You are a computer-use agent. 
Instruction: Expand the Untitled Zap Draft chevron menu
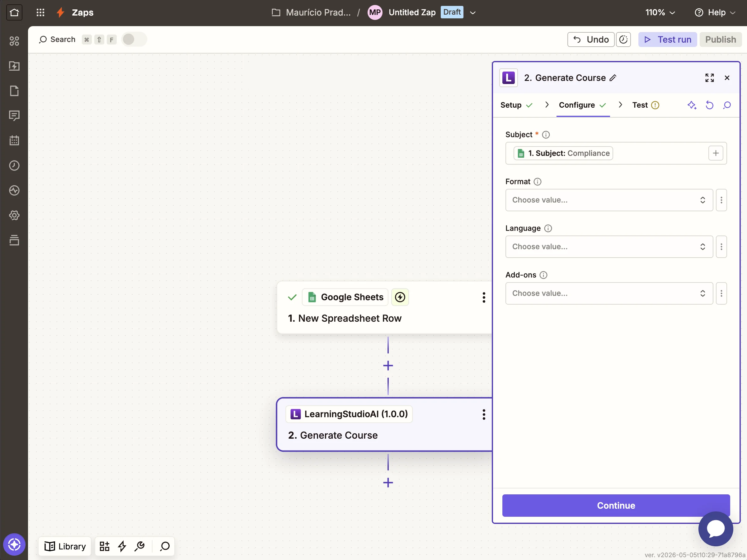pos(473,13)
